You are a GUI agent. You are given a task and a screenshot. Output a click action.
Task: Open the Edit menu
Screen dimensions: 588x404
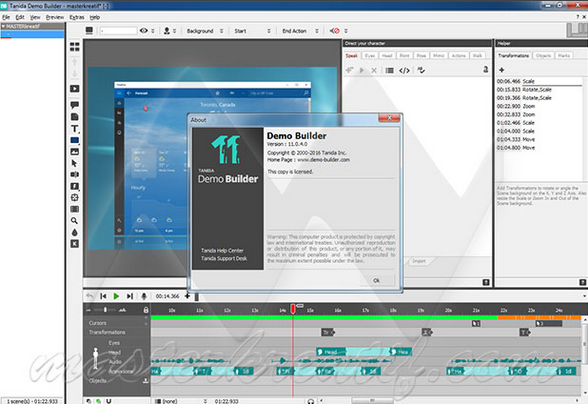20,17
